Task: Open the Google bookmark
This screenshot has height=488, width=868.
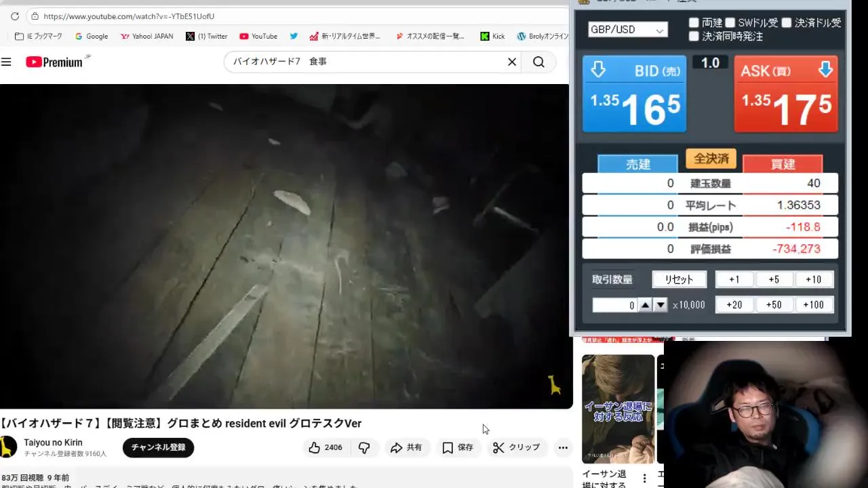Action: pos(92,37)
